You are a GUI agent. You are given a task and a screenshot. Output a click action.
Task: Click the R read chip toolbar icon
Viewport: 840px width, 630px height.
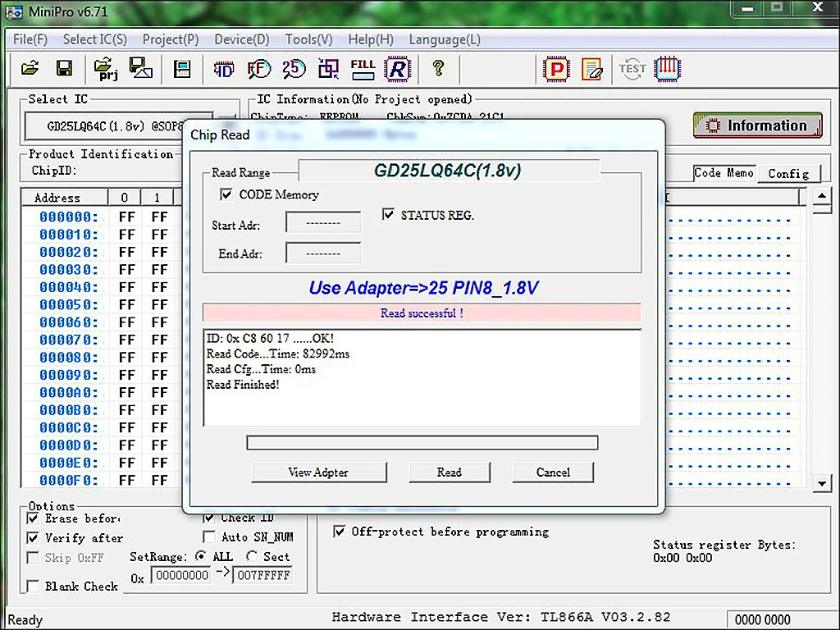click(398, 69)
